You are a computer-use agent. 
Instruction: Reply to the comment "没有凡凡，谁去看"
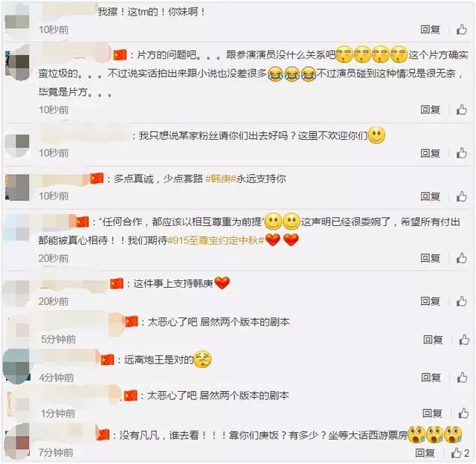coord(425,453)
